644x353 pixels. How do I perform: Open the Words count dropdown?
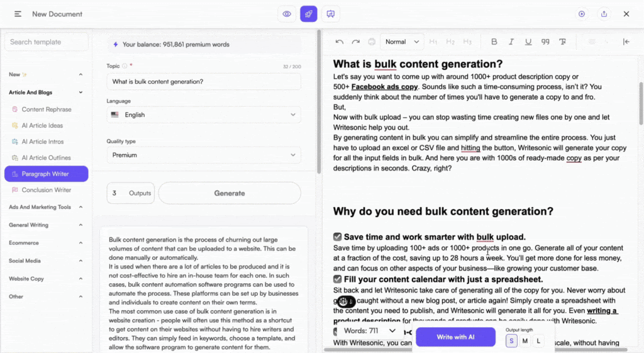tap(369, 331)
